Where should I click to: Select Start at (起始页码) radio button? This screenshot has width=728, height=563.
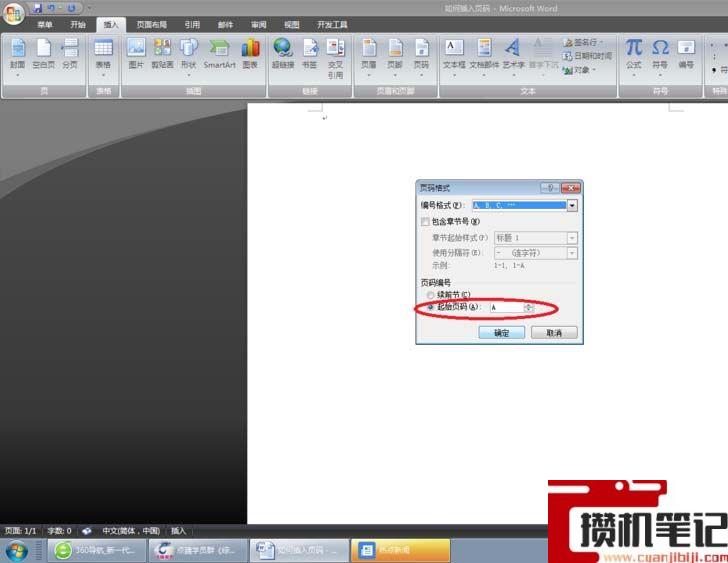430,307
